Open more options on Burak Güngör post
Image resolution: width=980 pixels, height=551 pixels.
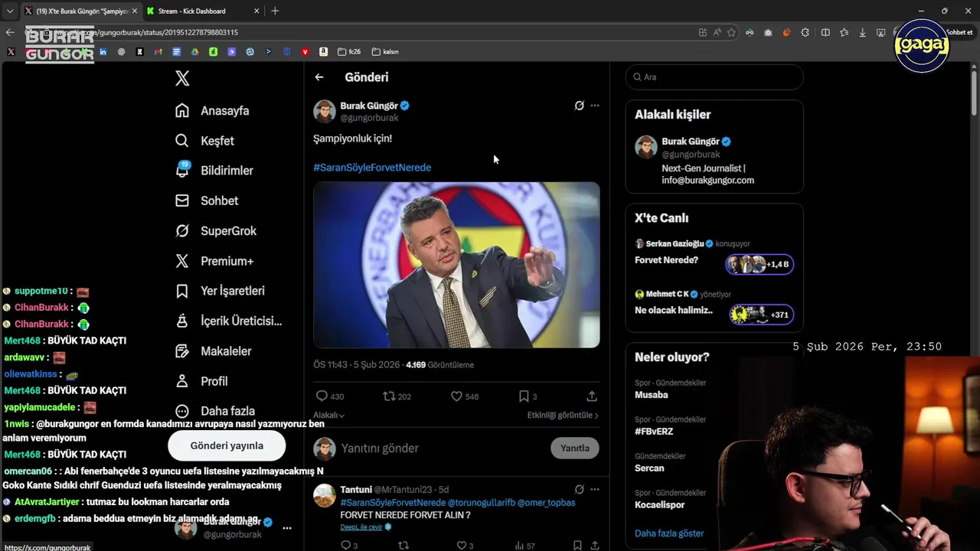point(595,106)
